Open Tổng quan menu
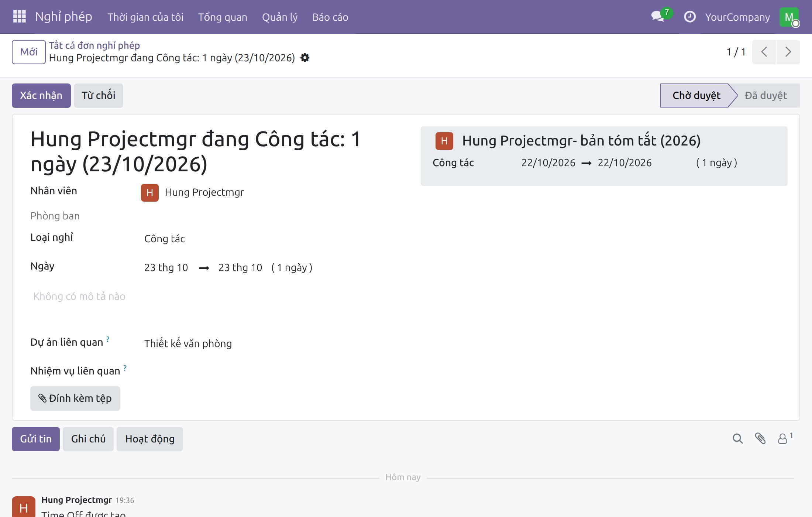The image size is (812, 517). pos(223,17)
